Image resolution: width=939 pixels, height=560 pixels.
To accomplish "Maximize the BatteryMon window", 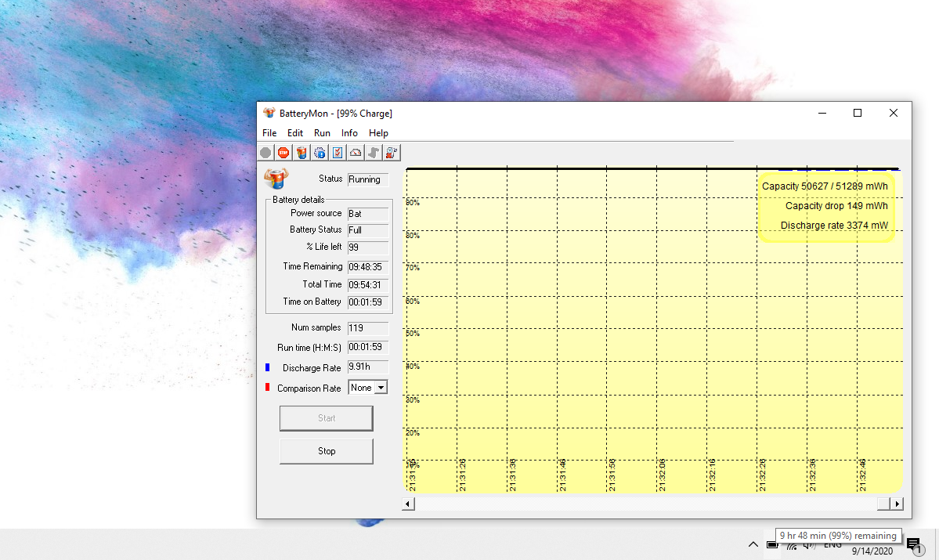I will (x=858, y=114).
